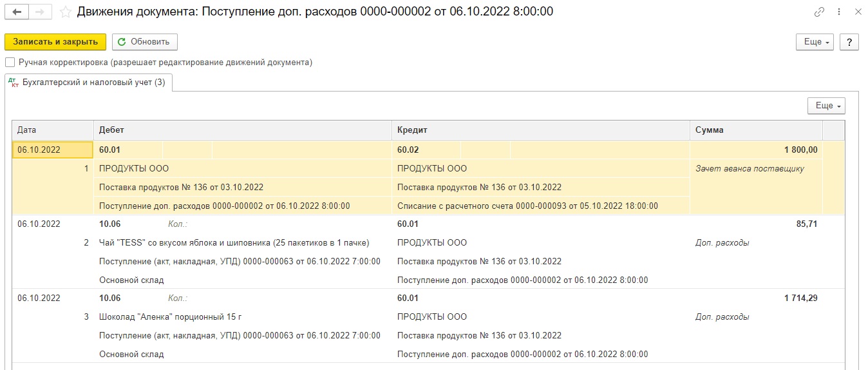This screenshot has height=370, width=868.
Task: Click the Обновить button
Action: tap(145, 42)
